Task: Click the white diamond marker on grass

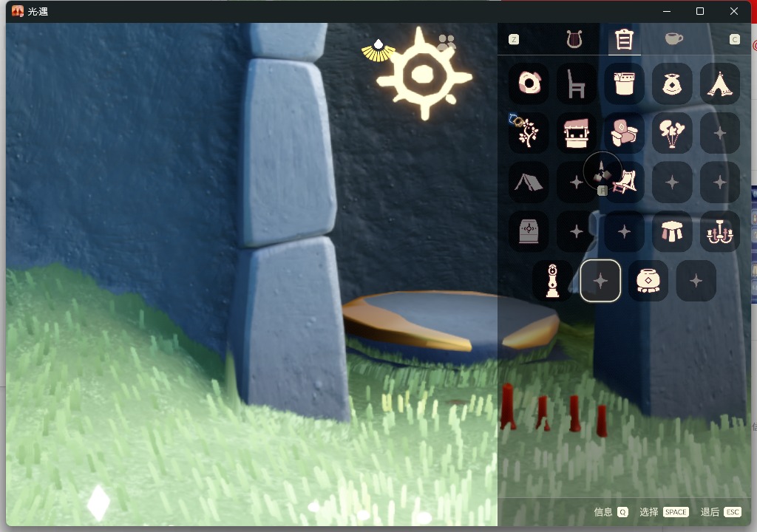Action: (98, 502)
